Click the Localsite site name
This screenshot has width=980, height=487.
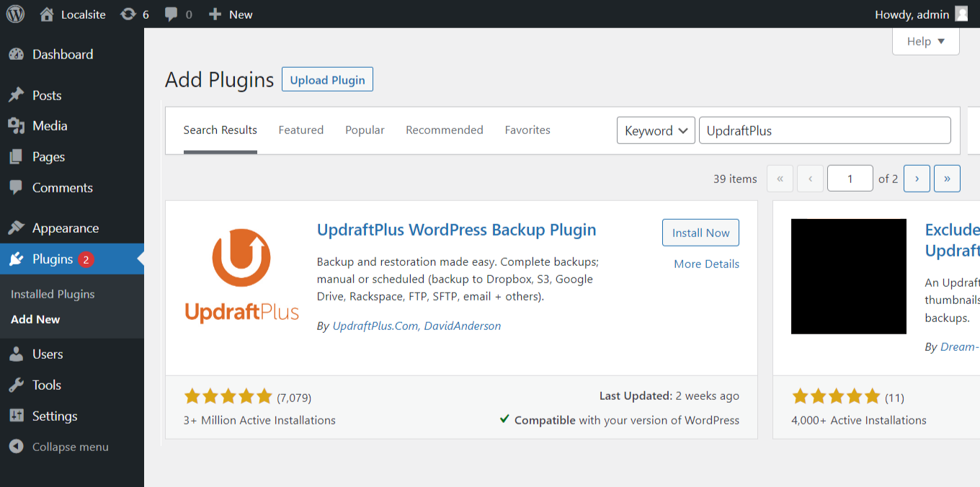(84, 14)
